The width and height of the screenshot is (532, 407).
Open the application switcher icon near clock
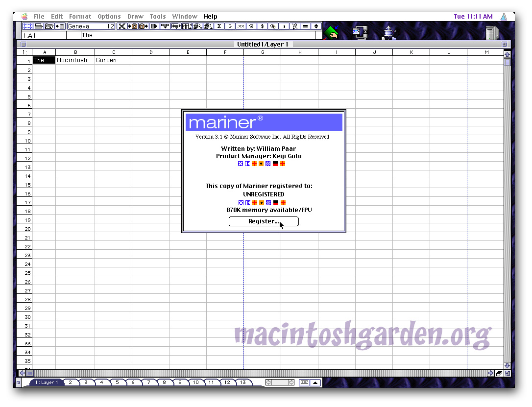[504, 16]
